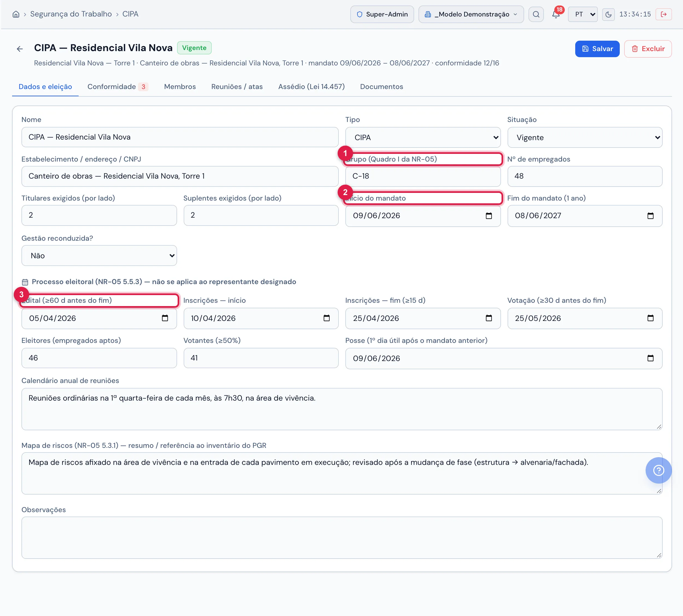The height and width of the screenshot is (616, 683).
Task: Open the Documentos tab
Action: click(x=381, y=87)
